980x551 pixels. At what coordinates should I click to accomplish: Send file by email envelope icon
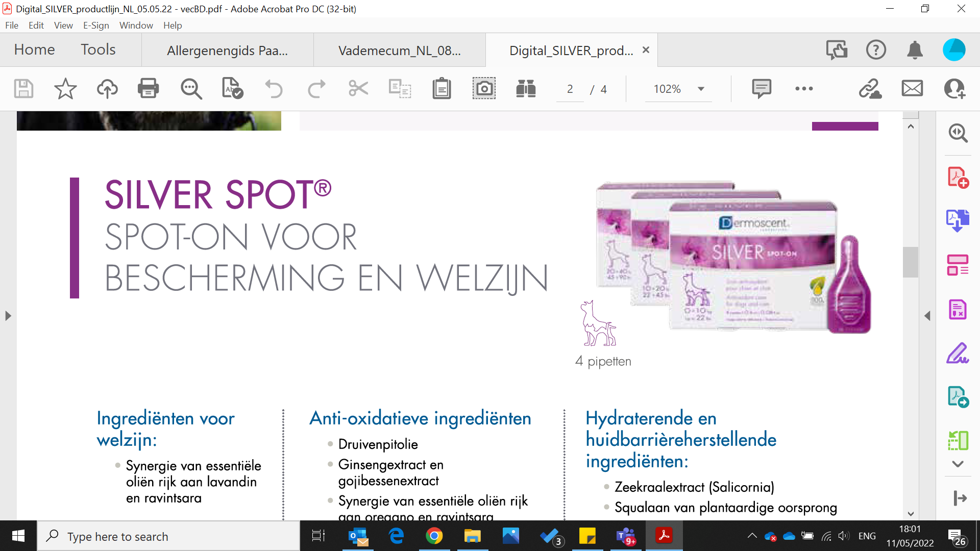[912, 89]
